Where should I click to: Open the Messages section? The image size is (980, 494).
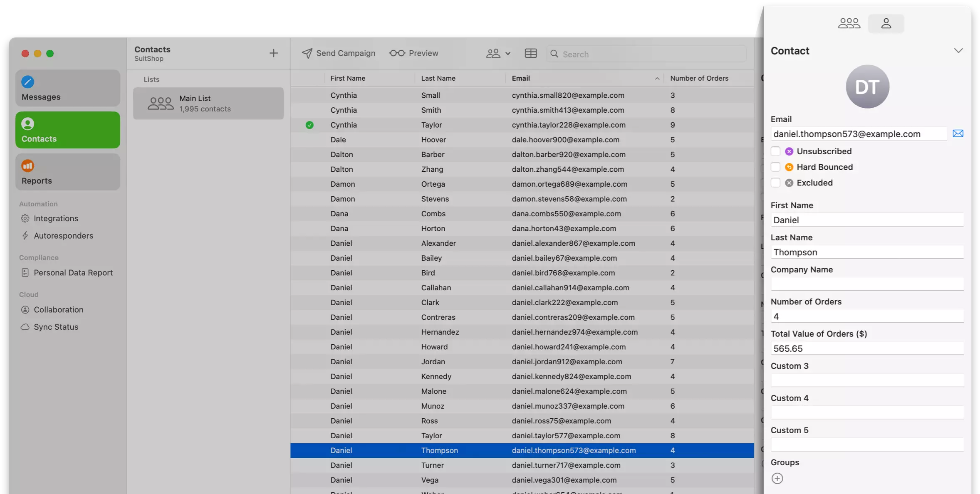68,88
